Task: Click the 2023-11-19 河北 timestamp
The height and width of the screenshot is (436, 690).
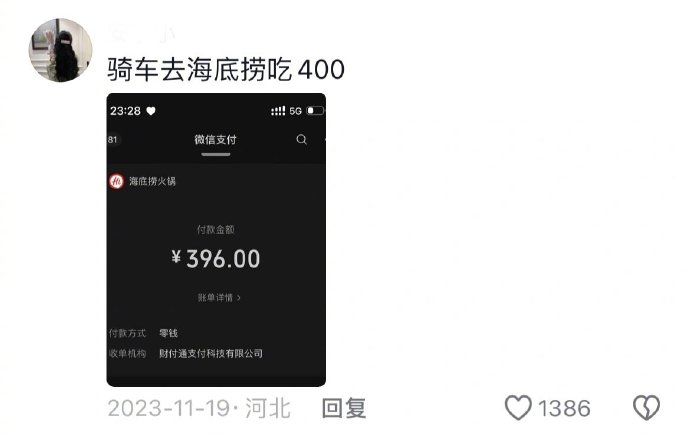Action: (199, 408)
